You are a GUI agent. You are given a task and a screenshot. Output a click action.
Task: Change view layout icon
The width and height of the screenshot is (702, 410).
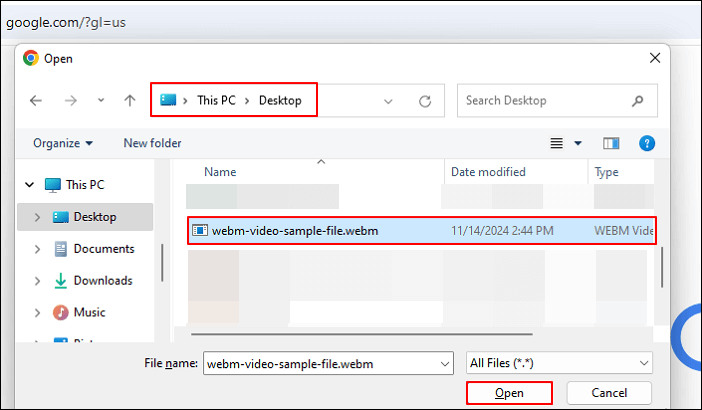click(557, 143)
